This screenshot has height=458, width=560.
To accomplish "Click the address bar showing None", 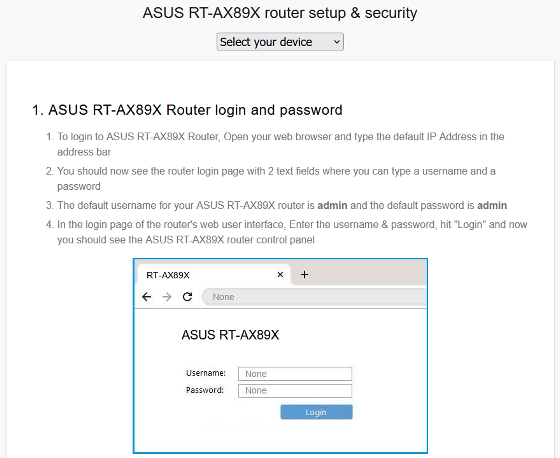I will 314,297.
